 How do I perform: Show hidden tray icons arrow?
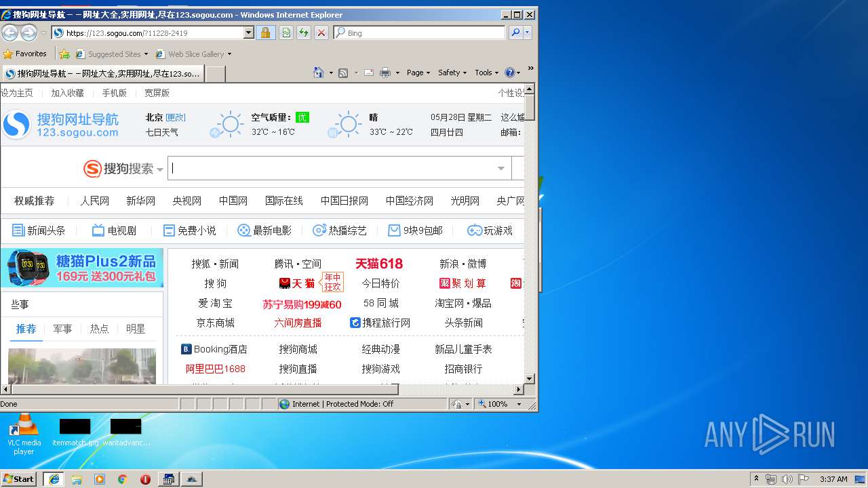pos(757,479)
